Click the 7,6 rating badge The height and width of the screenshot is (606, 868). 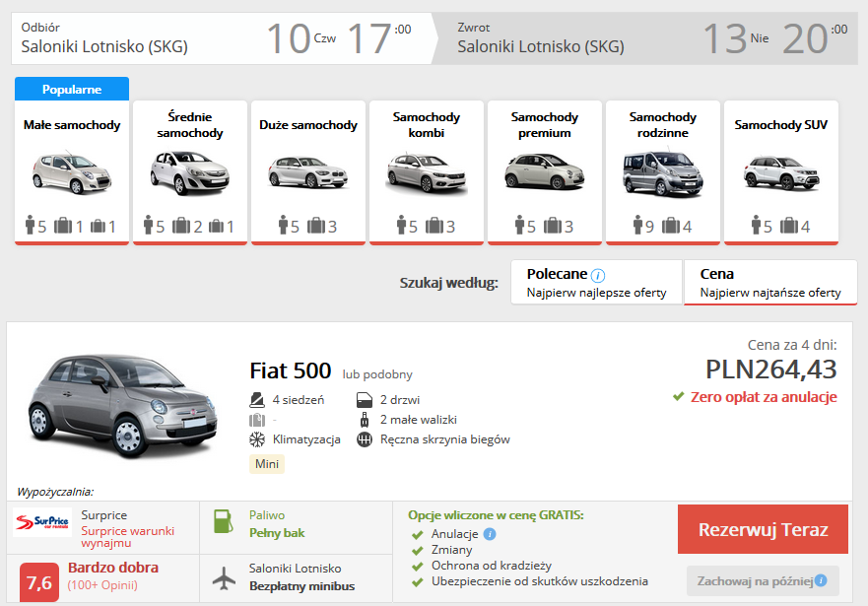[39, 580]
